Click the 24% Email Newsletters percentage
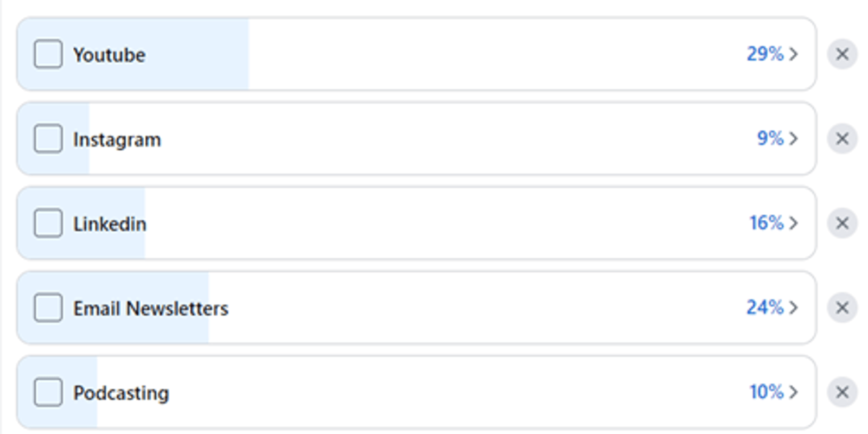 765,308
